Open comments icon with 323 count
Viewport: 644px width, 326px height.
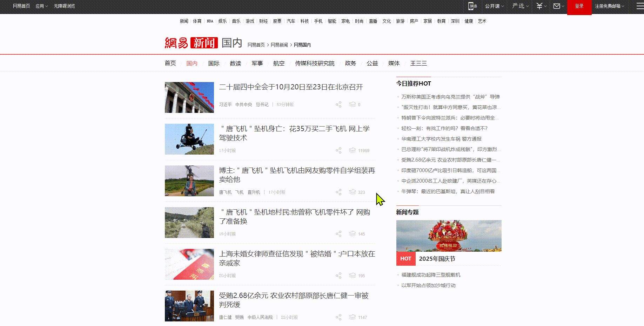[353, 192]
